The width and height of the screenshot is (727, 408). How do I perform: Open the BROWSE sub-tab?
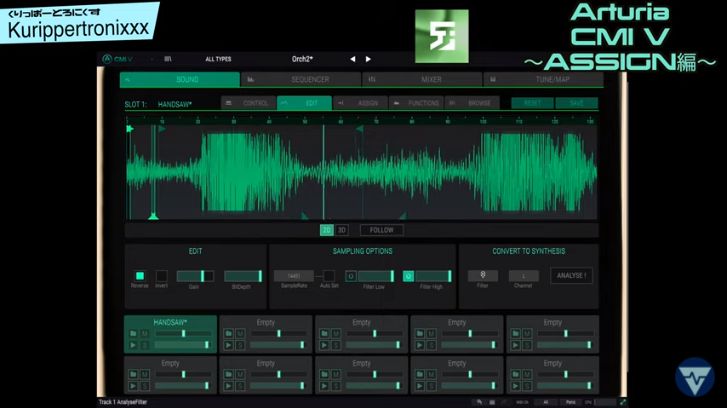tap(472, 103)
